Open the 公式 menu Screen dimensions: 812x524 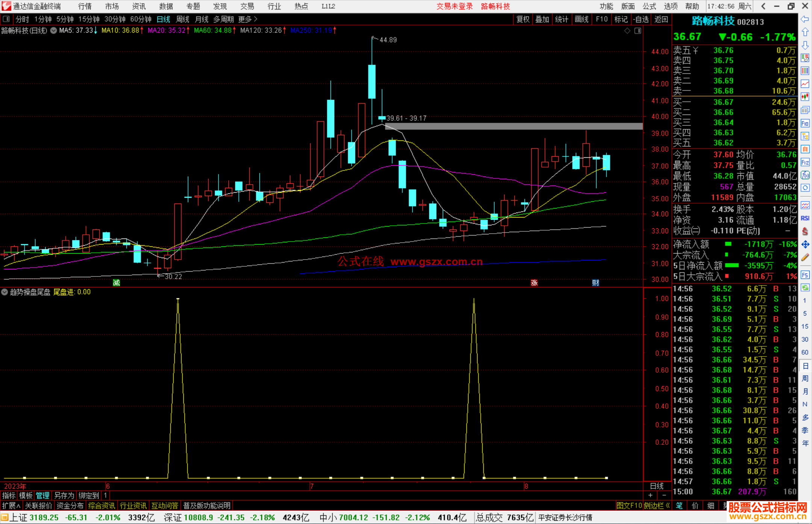(x=649, y=6)
